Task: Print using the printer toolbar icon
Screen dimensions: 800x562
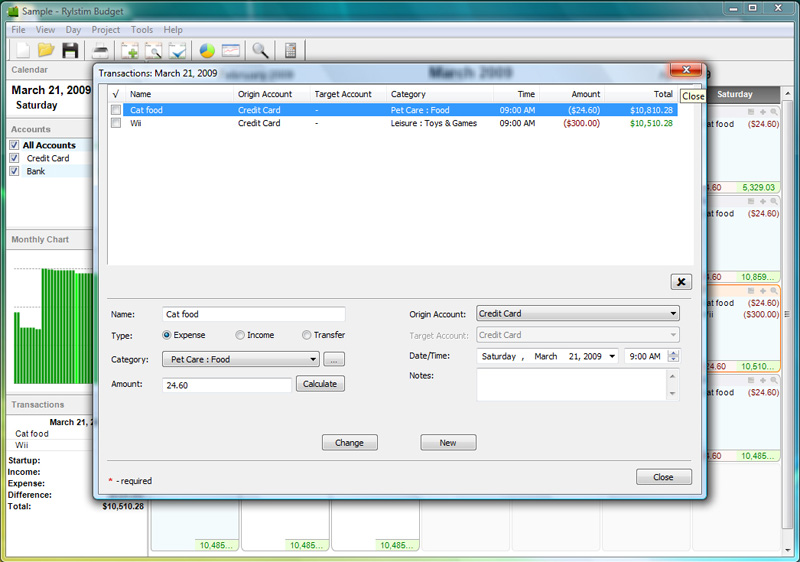Action: click(101, 50)
